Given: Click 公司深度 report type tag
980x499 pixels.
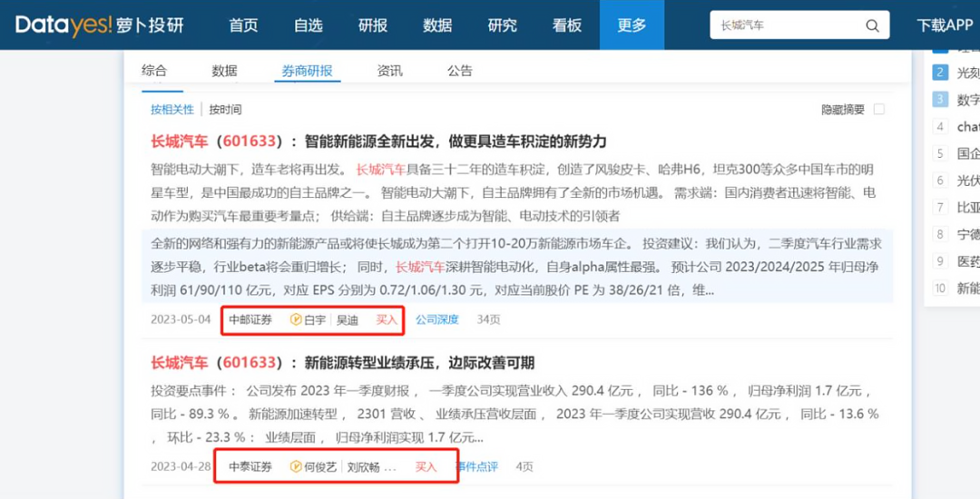Looking at the screenshot, I should click(437, 319).
